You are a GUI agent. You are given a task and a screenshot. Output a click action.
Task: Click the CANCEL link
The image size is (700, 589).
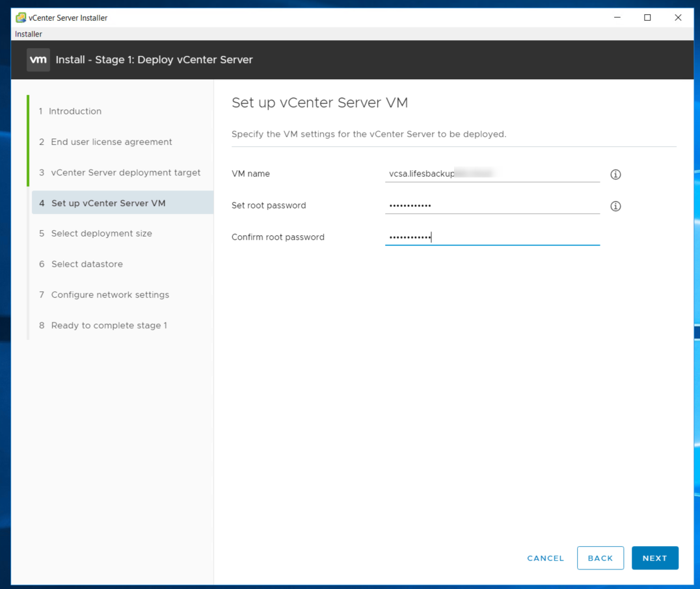tap(545, 558)
